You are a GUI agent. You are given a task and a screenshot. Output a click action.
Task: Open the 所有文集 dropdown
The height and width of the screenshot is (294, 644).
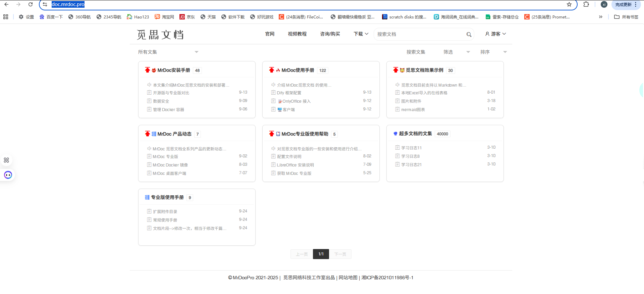tap(168, 52)
